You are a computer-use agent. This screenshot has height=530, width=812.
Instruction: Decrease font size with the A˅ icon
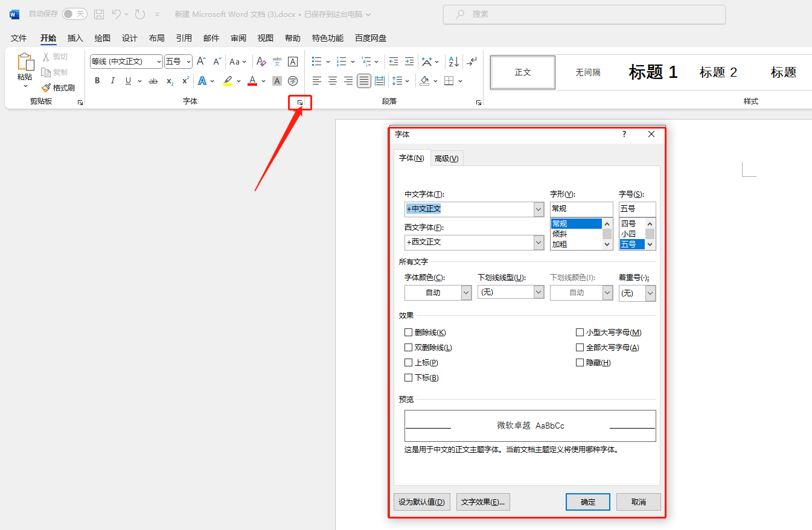(217, 62)
